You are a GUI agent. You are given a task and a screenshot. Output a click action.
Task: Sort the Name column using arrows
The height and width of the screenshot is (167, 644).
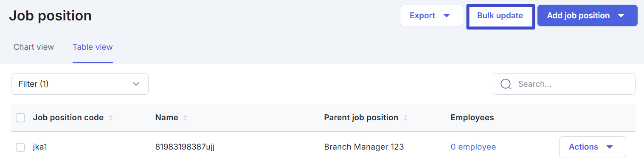point(185,118)
